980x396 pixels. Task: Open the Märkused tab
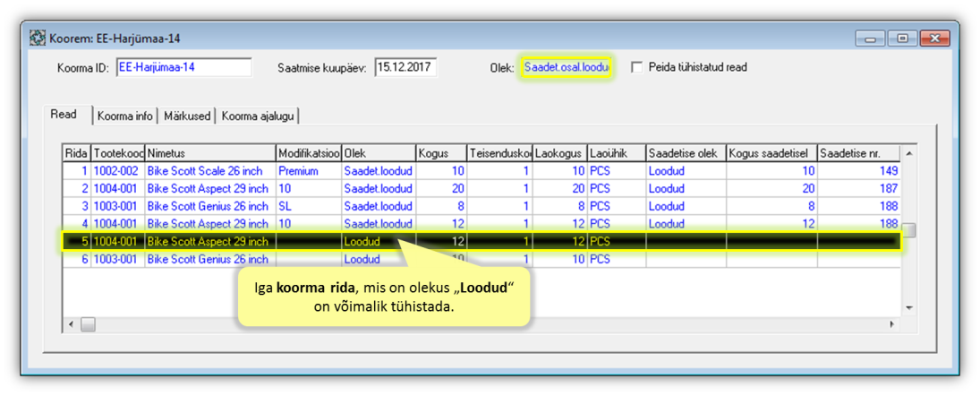tap(188, 116)
